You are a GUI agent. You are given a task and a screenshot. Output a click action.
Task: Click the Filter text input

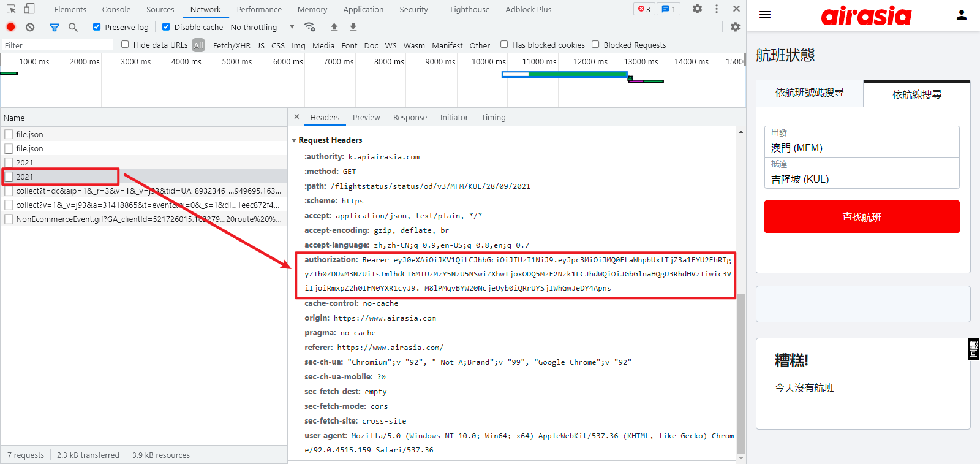(x=58, y=45)
